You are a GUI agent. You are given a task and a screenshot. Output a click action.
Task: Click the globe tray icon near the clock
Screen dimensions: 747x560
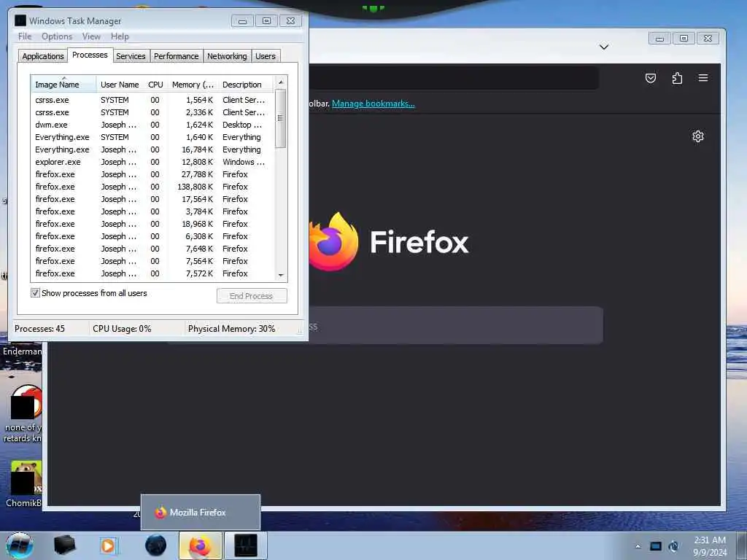[673, 546]
